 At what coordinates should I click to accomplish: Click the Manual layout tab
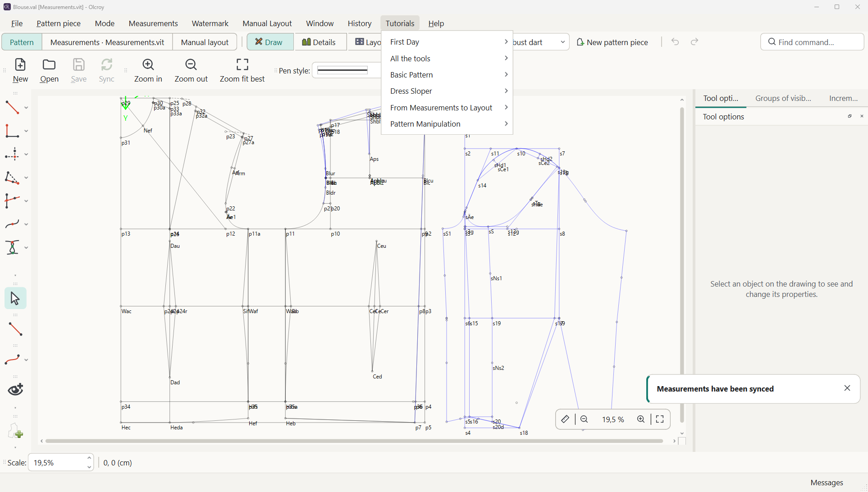(205, 42)
